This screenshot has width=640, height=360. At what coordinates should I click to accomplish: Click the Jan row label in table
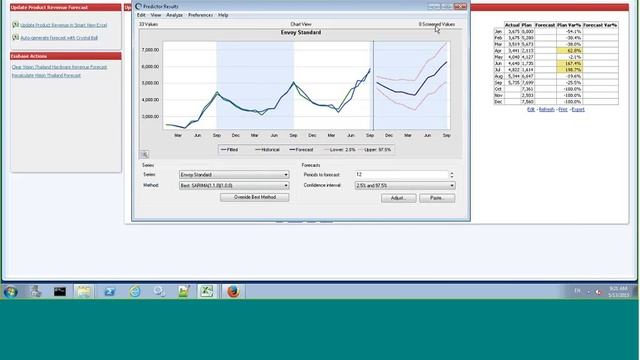(x=498, y=31)
